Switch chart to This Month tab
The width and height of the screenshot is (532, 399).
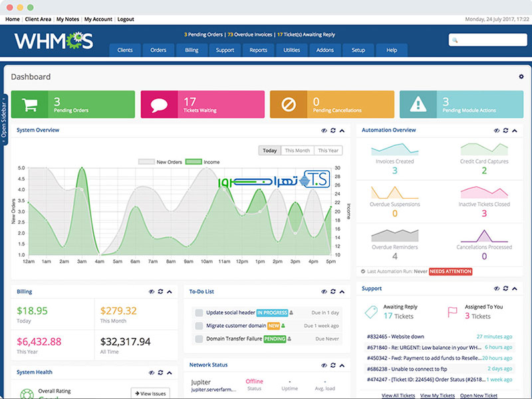(x=297, y=150)
